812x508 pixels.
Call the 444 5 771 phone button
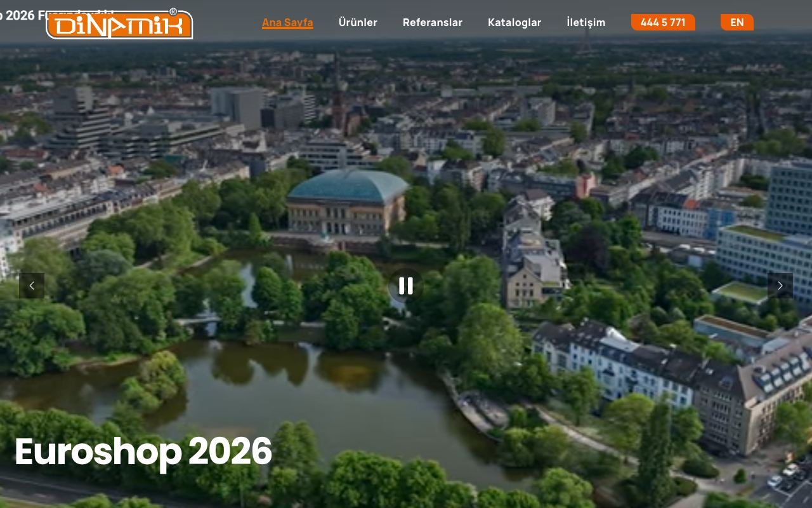pos(663,22)
